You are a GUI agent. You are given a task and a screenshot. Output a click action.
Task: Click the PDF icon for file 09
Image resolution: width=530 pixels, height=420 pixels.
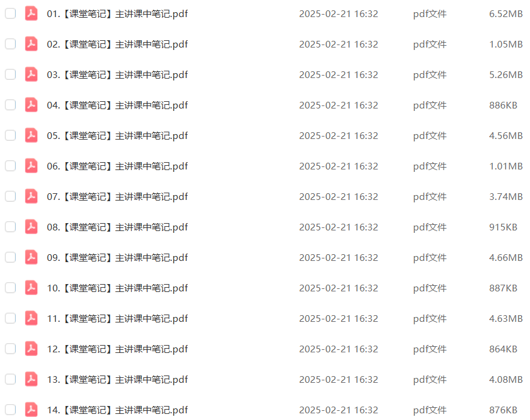pos(31,257)
